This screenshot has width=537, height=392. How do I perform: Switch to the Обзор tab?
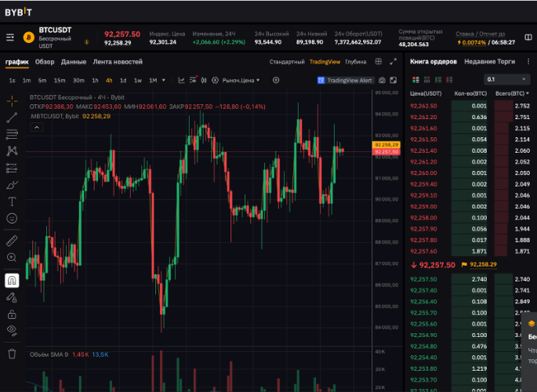(x=45, y=61)
